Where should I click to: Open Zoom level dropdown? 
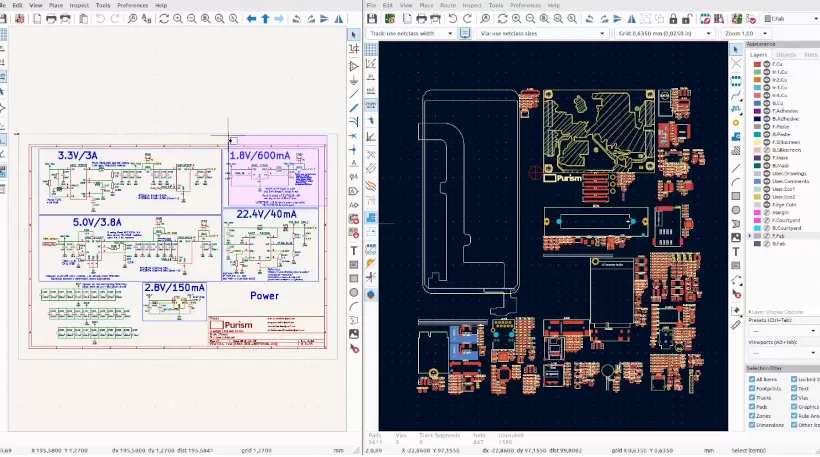click(746, 33)
